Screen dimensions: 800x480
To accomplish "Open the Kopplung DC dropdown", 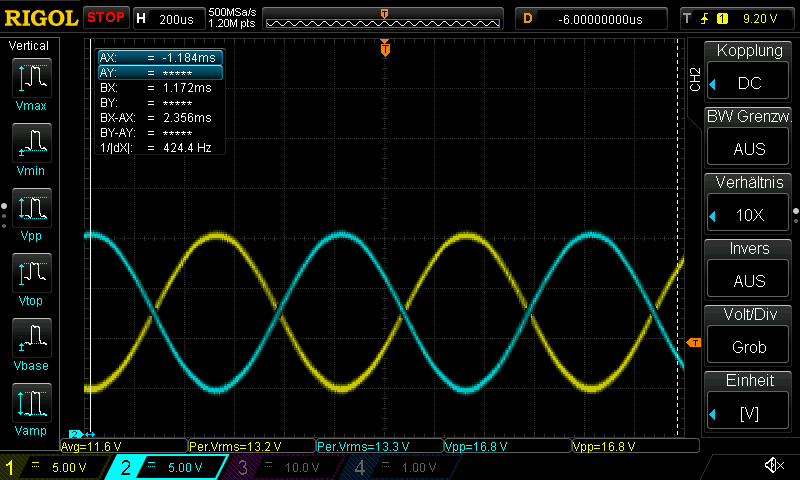I will [x=749, y=72].
